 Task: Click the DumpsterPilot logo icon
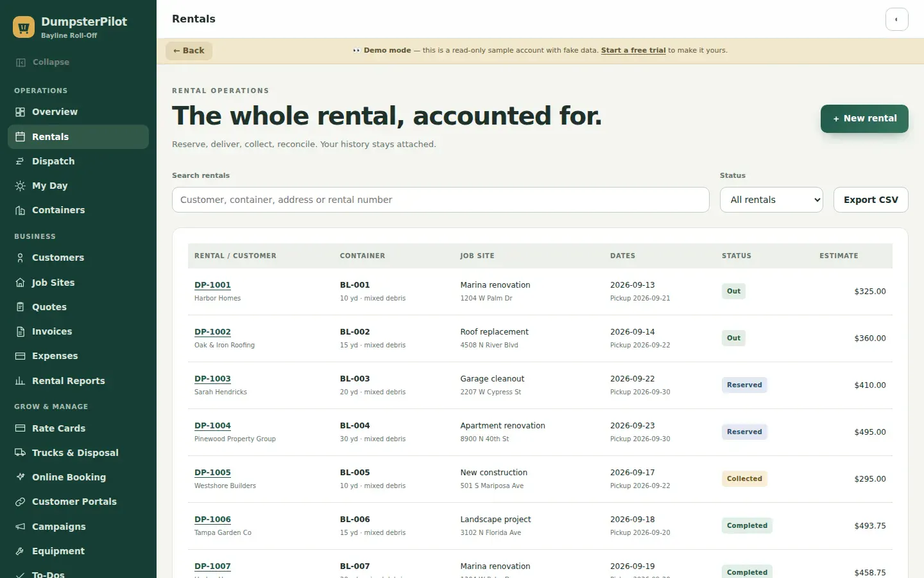24,27
